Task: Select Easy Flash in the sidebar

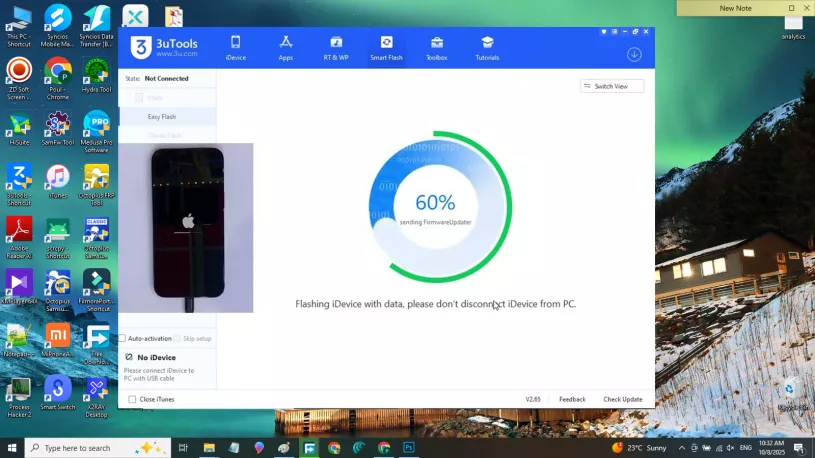Action: [162, 117]
